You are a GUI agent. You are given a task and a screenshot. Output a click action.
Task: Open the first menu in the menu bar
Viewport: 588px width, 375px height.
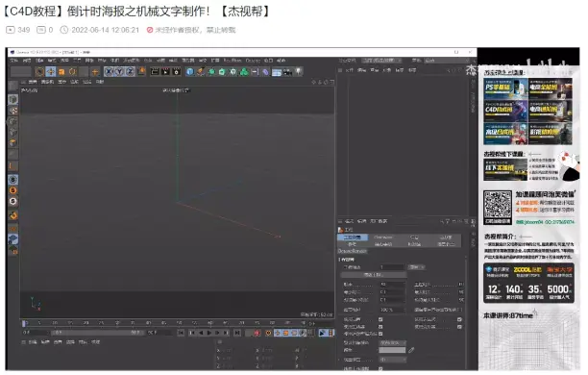(x=13, y=61)
